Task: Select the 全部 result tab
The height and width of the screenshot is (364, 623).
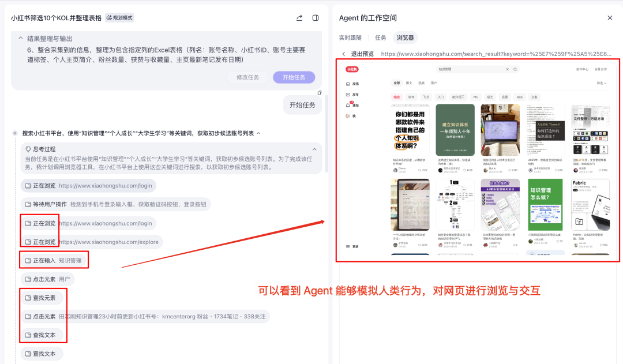Action: pyautogui.click(x=396, y=83)
